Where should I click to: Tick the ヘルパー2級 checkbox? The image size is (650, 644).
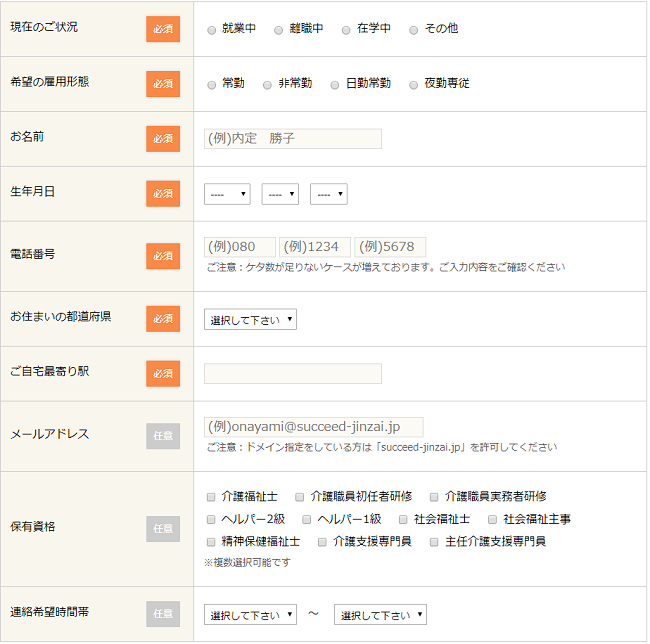click(211, 519)
